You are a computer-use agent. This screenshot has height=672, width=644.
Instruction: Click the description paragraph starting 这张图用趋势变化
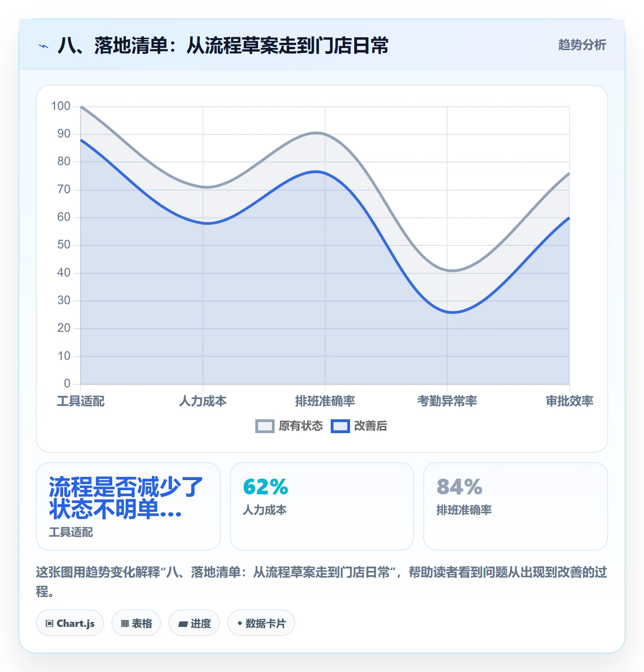(x=322, y=582)
